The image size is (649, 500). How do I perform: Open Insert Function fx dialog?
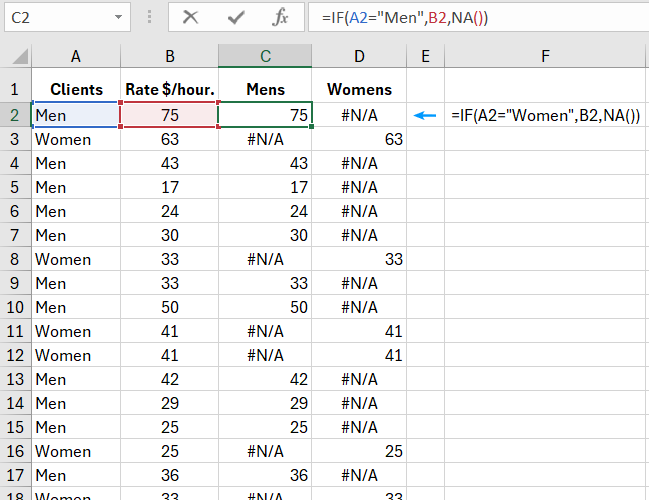281,17
